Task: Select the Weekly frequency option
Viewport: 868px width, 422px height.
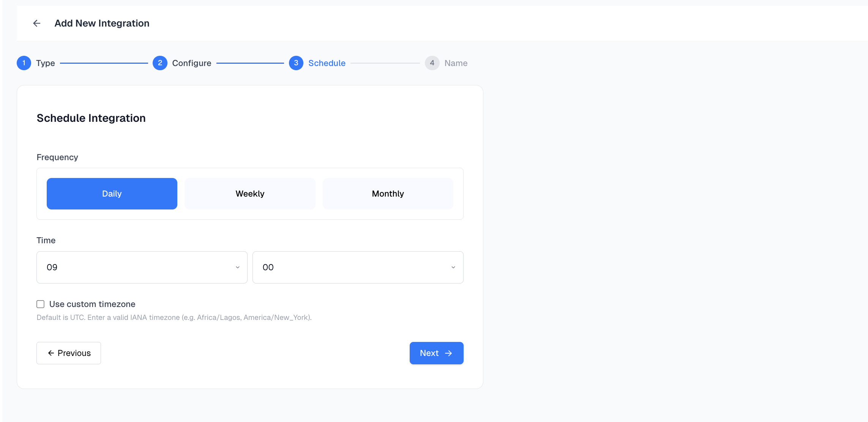Action: click(x=250, y=194)
